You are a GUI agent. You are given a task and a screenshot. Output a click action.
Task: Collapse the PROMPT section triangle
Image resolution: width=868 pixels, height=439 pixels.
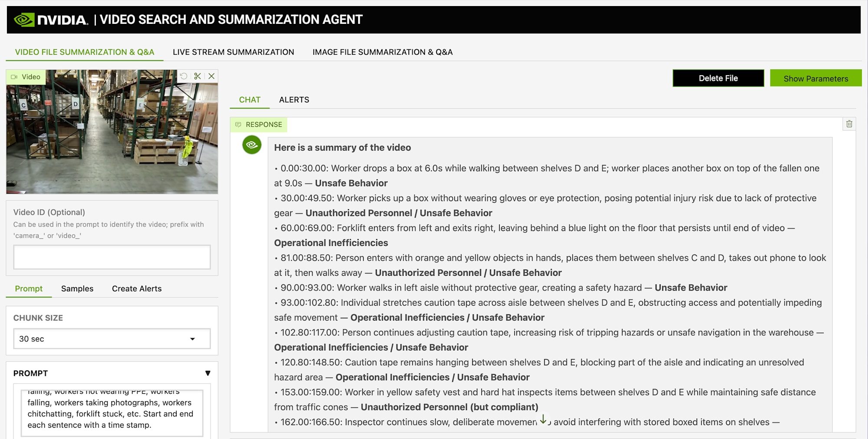click(207, 373)
